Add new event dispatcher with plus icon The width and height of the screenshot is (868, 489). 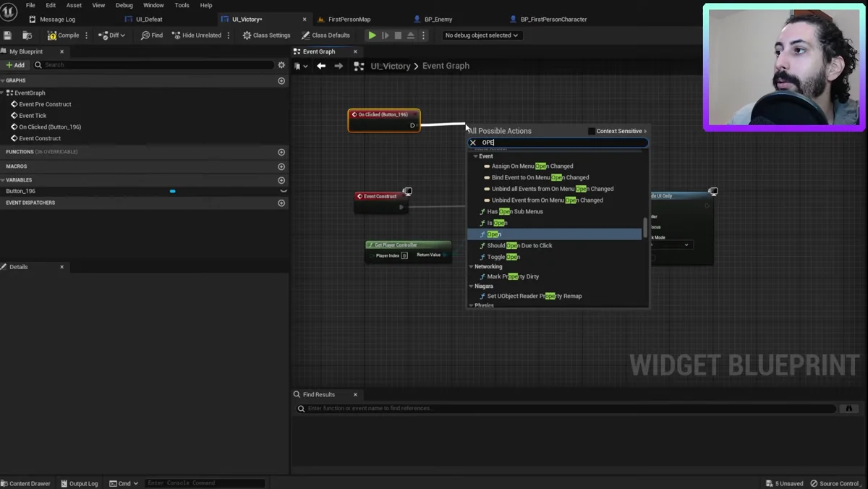[281, 203]
